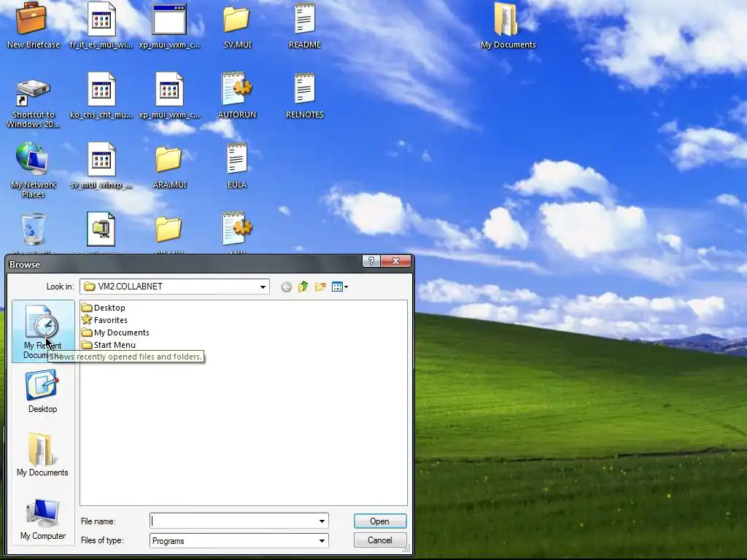The width and height of the screenshot is (747, 560).
Task: Go up one folder level in Browse
Action: [303, 287]
